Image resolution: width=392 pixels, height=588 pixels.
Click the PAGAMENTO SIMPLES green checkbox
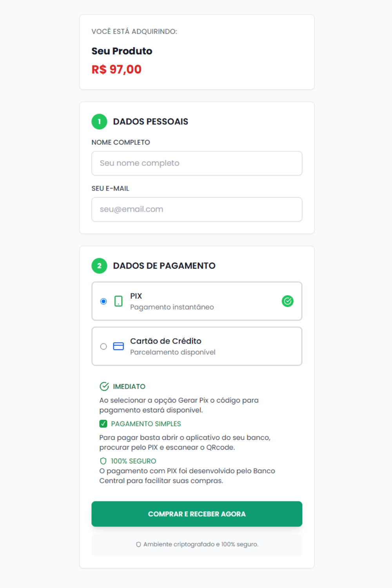[103, 424]
